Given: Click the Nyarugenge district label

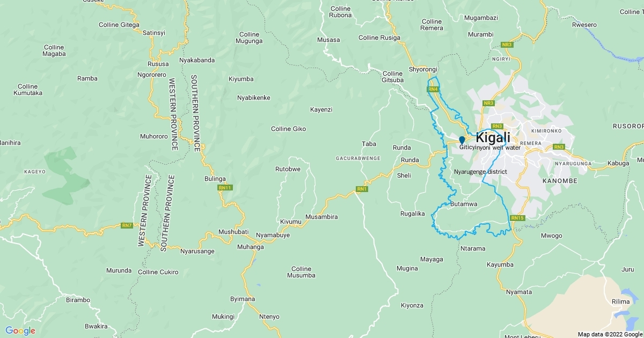Looking at the screenshot, I should pyautogui.click(x=480, y=172).
